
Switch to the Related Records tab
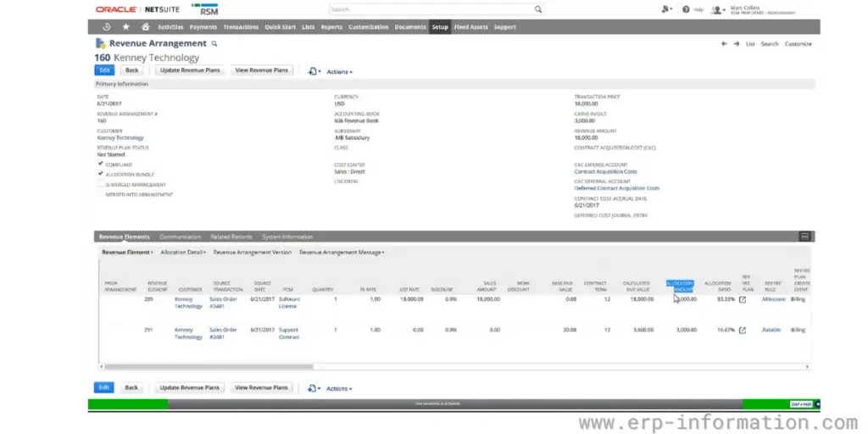coord(231,236)
